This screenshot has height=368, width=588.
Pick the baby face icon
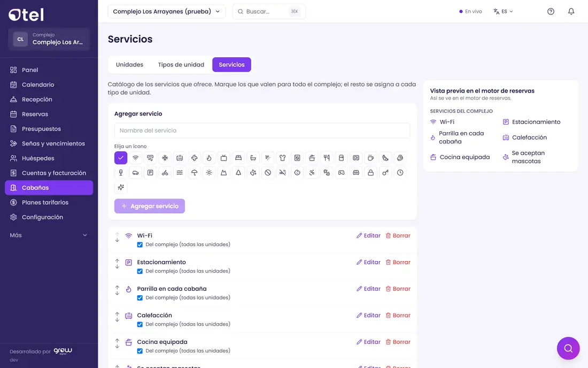tap(297, 173)
